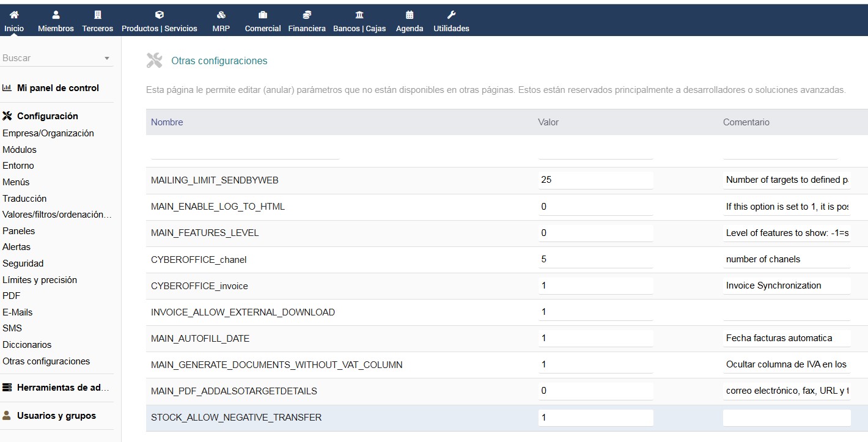Image resolution: width=868 pixels, height=442 pixels.
Task: Go to Inicio home icon
Action: click(14, 15)
